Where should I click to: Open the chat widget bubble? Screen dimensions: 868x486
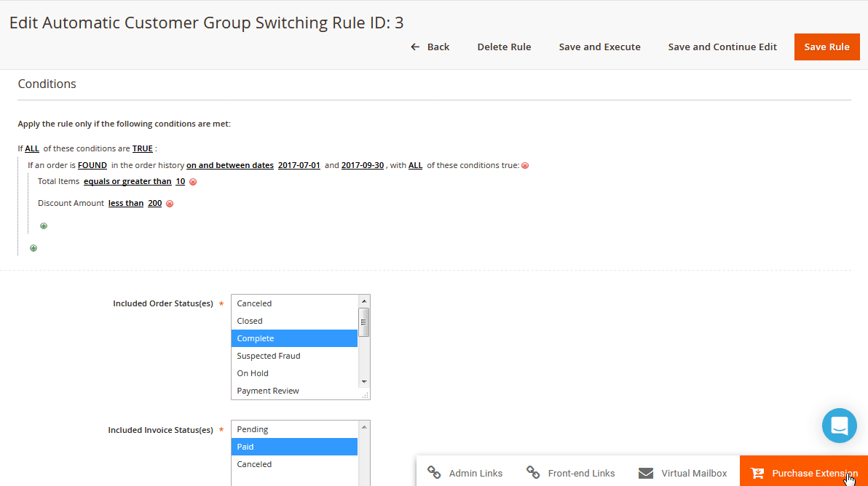click(x=839, y=425)
